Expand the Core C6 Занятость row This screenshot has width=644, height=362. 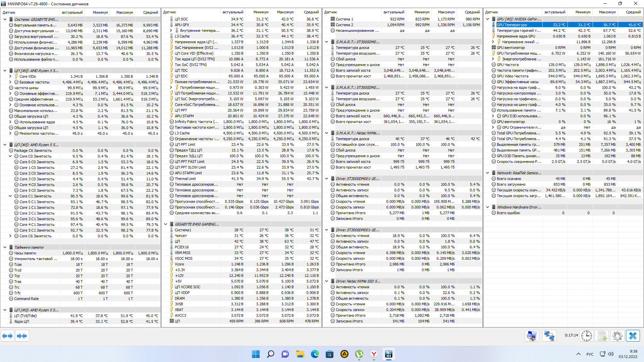tap(10, 236)
